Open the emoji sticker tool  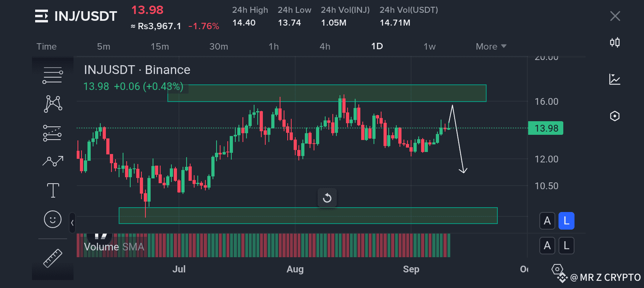[x=53, y=219]
